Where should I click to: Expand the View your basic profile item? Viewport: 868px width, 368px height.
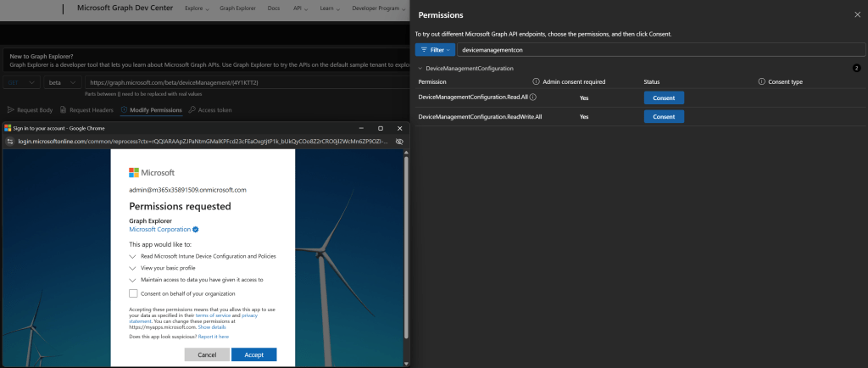(x=132, y=268)
